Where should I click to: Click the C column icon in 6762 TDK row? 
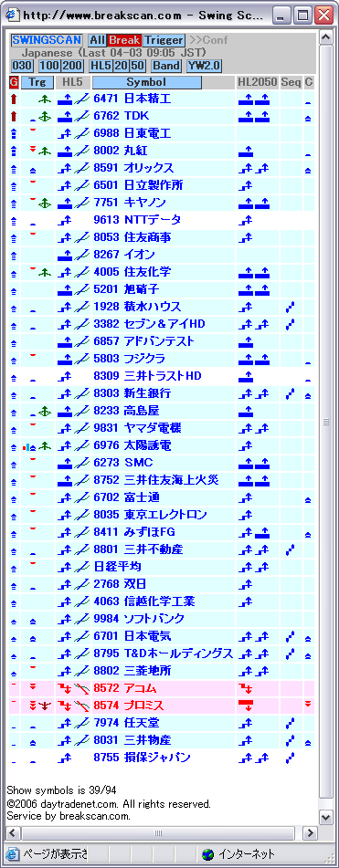308,119
